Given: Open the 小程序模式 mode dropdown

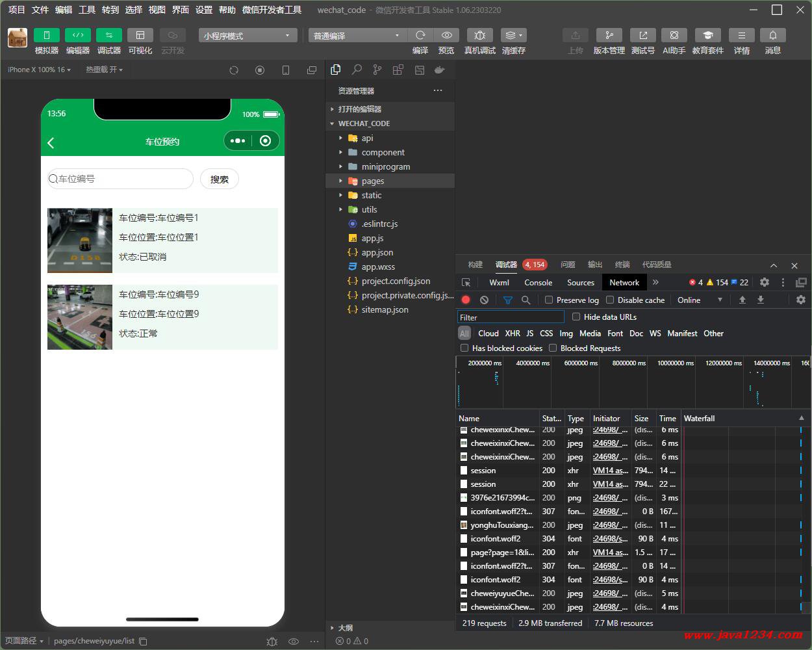Looking at the screenshot, I should (247, 36).
